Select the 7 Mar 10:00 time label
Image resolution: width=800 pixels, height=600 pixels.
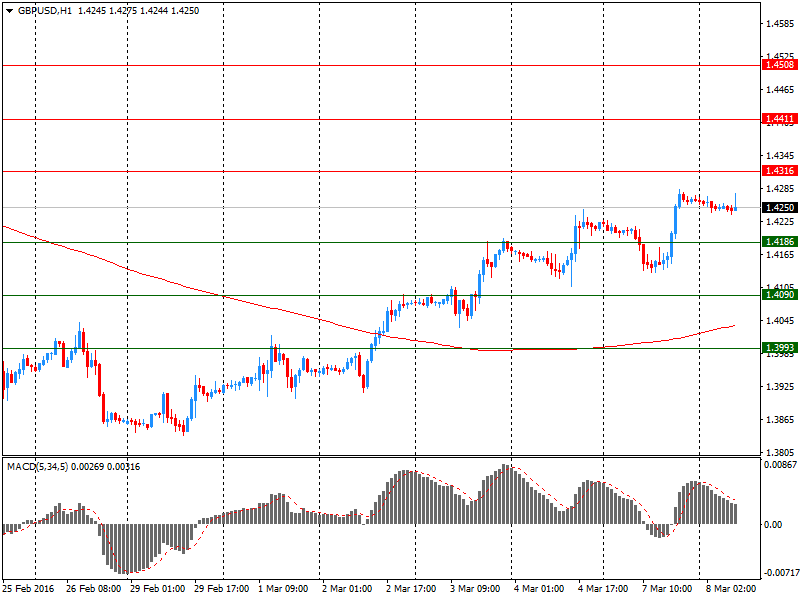tap(667, 589)
